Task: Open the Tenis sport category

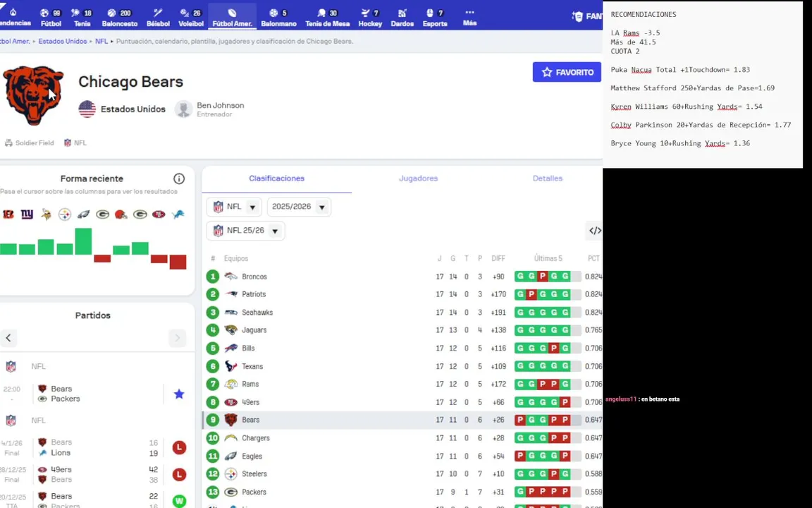Action: [82, 18]
